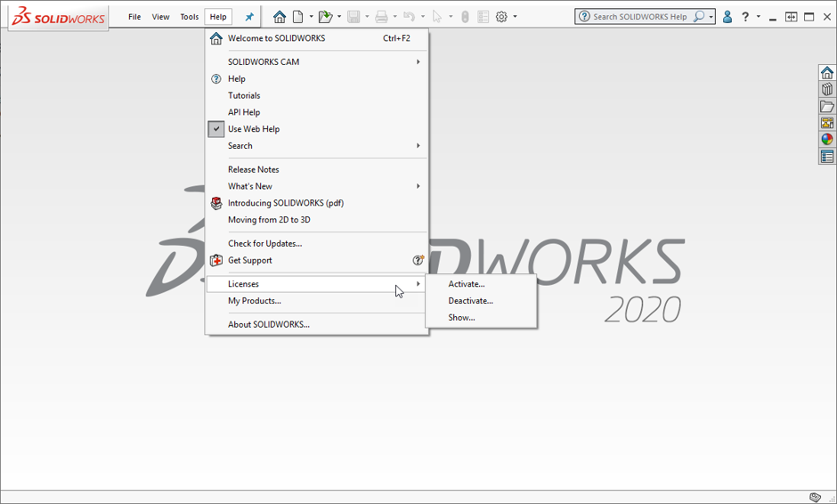Image resolution: width=837 pixels, height=504 pixels.
Task: Click the Rebuild traffic light icon
Action: coord(465,17)
